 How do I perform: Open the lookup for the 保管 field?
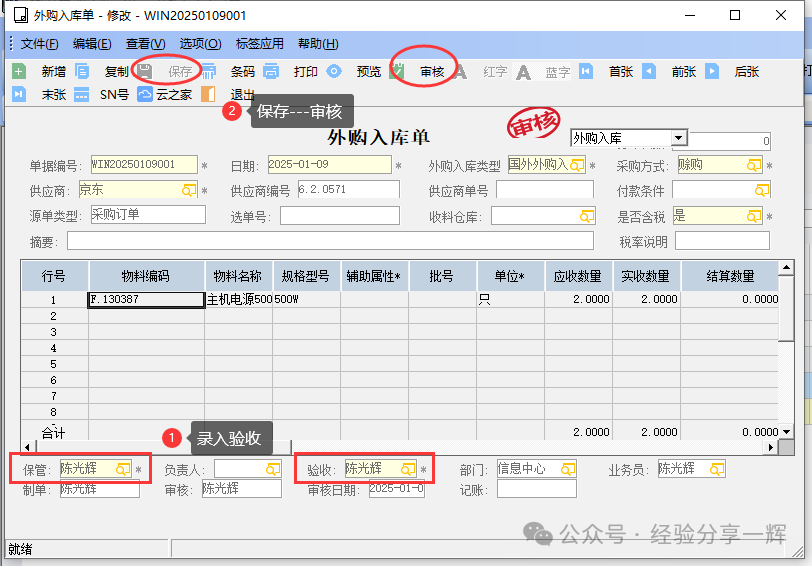click(x=123, y=468)
